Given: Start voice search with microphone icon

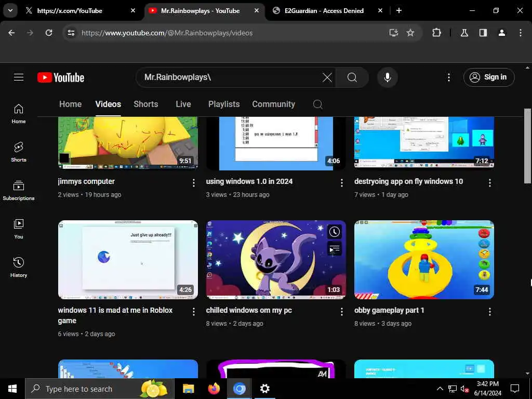Looking at the screenshot, I should (388, 77).
